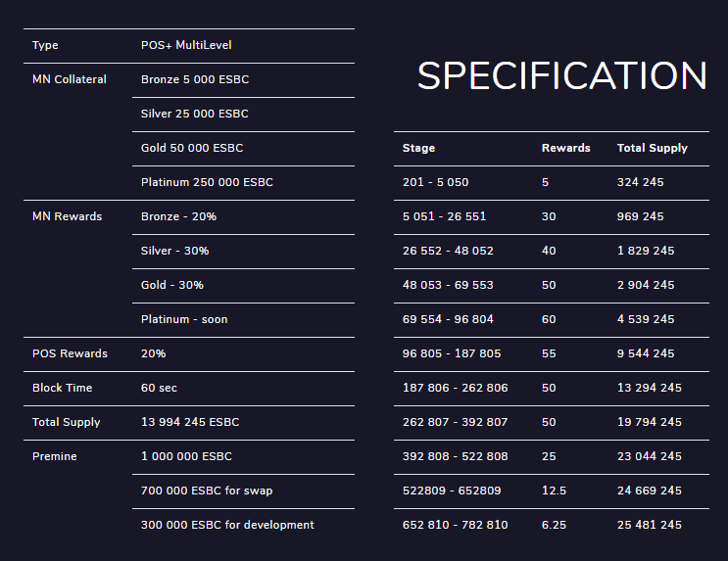The height and width of the screenshot is (561, 728).
Task: Click the Platinum - soon reward entry
Action: tap(184, 319)
